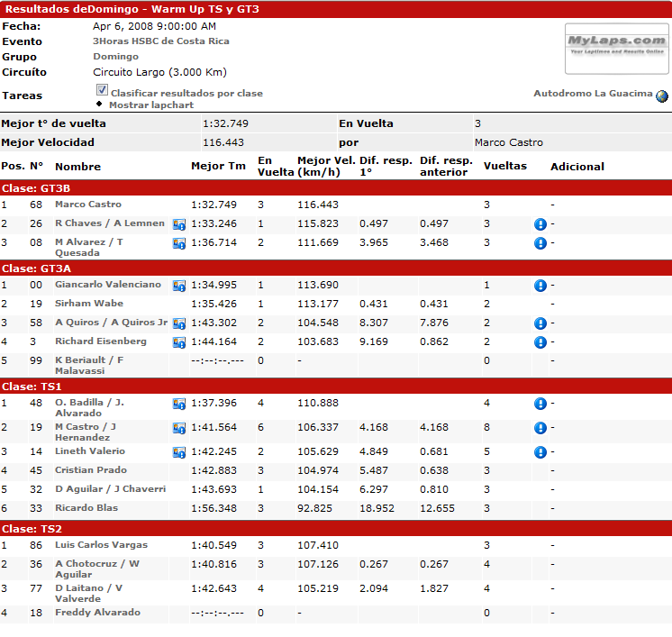Viewport: 672px width, 637px height.
Task: Click blue info icon in Lineth Valerio row
Action: pos(540,451)
